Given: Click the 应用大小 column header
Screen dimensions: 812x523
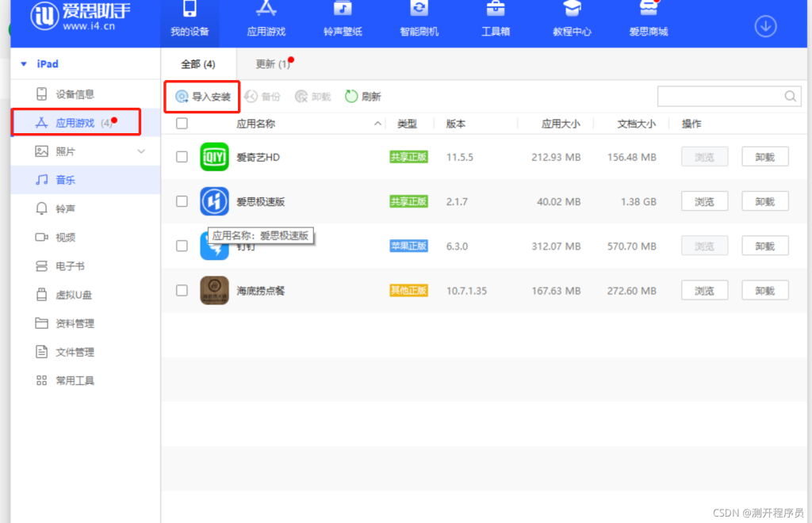Looking at the screenshot, I should [x=561, y=124].
